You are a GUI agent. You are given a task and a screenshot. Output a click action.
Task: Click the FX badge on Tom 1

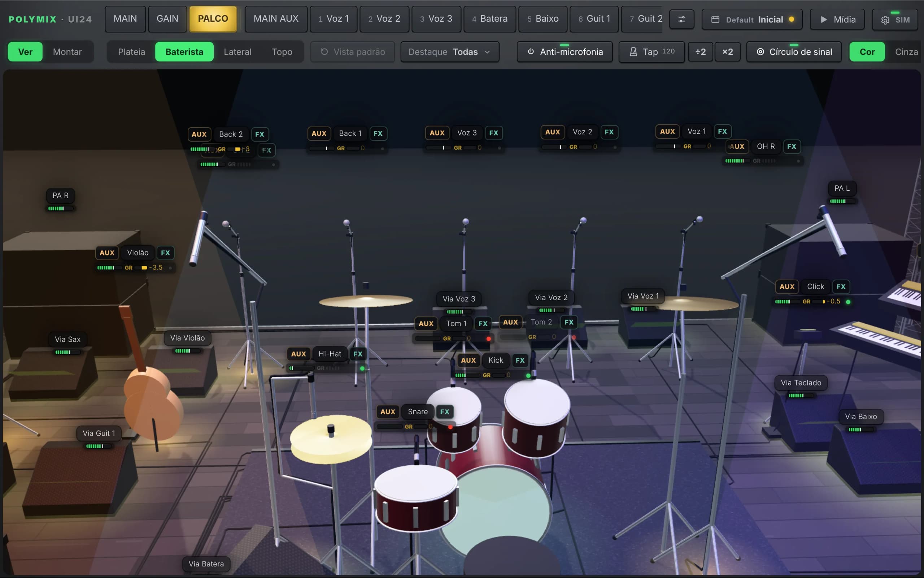click(483, 323)
